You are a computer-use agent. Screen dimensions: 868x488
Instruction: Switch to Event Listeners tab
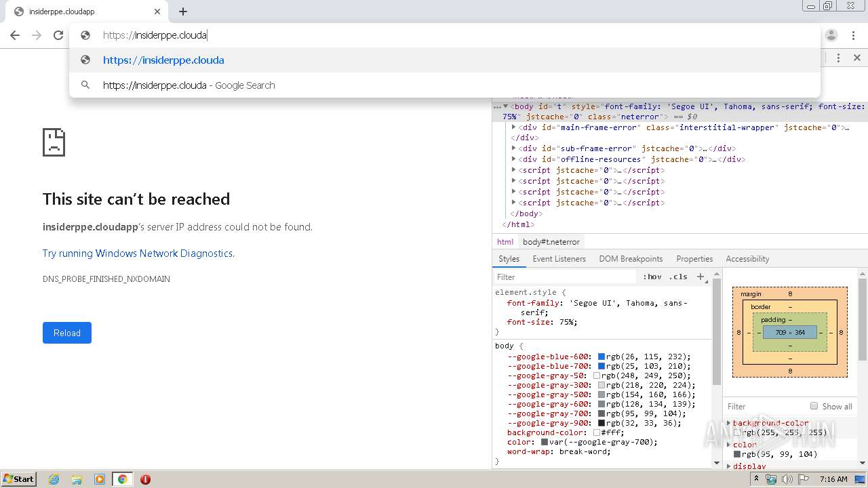559,259
